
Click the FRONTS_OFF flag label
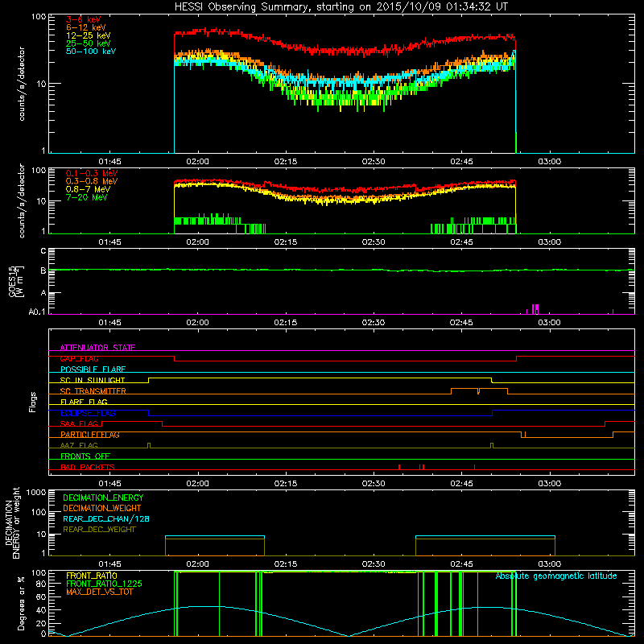pos(85,456)
